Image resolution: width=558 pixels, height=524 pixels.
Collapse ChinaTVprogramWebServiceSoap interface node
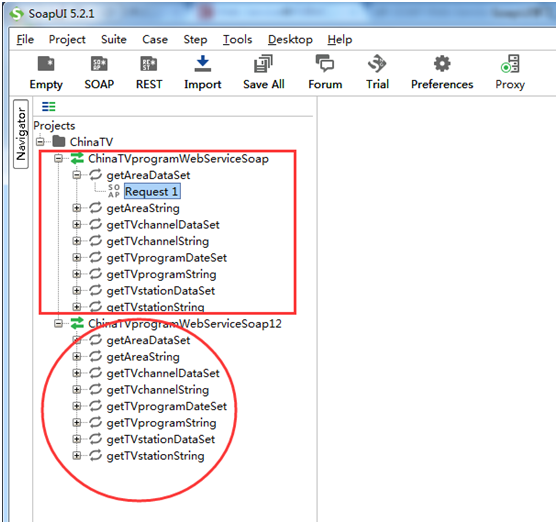click(58, 158)
